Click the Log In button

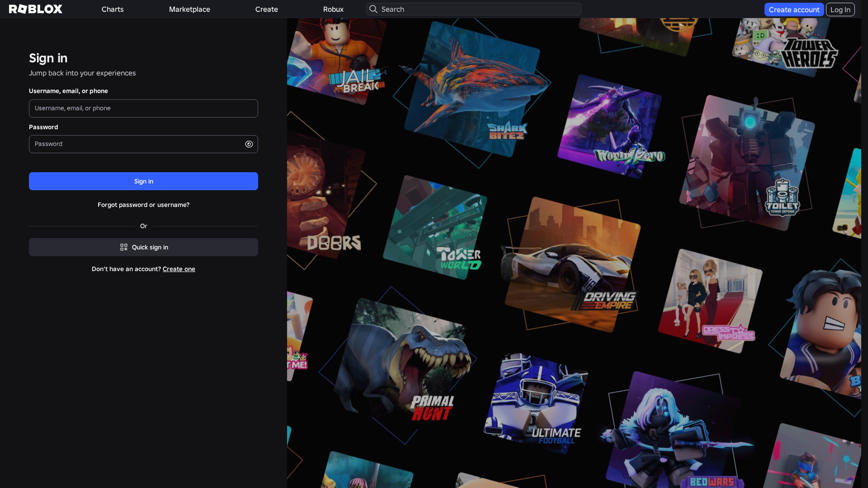pos(840,9)
